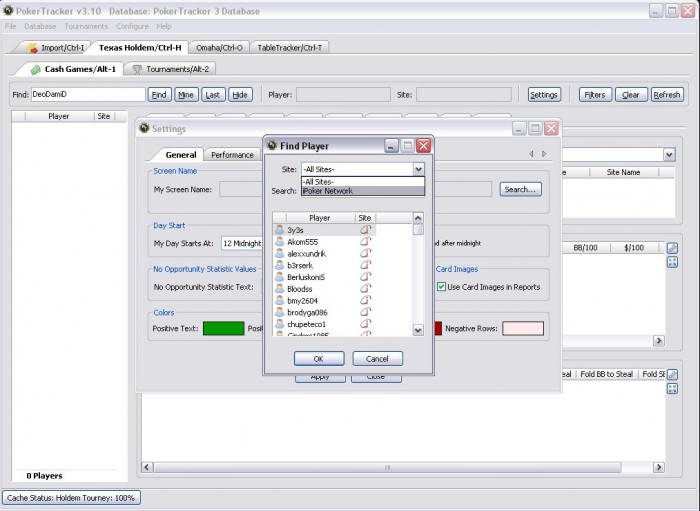Click the Search... button in Settings
Viewport: 700px width, 511px height.
520,189
